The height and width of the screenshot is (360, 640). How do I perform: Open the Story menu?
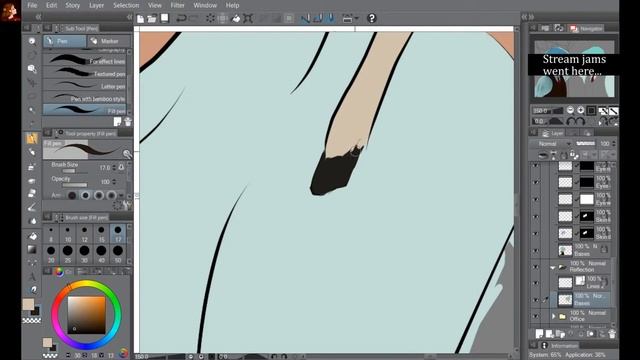click(x=73, y=5)
